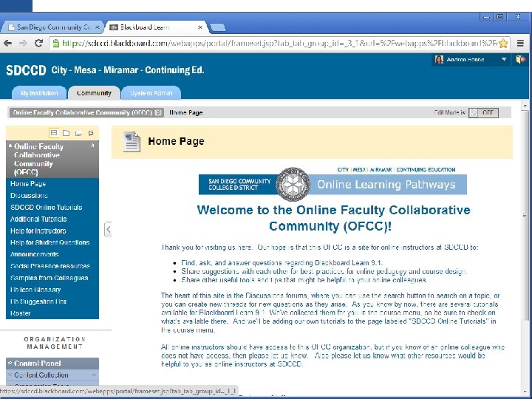This screenshot has width=532, height=399.
Task: Switch to Community tab
Action: pyautogui.click(x=94, y=93)
